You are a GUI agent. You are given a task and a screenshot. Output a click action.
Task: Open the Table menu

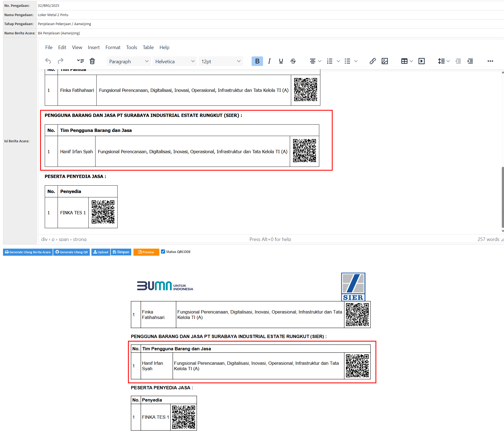pyautogui.click(x=148, y=47)
